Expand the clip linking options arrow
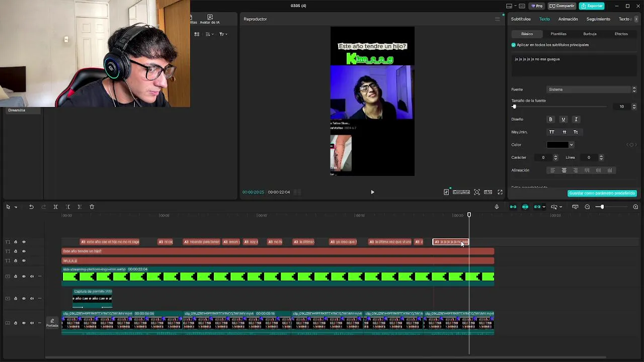This screenshot has width=644, height=362. pos(543,207)
